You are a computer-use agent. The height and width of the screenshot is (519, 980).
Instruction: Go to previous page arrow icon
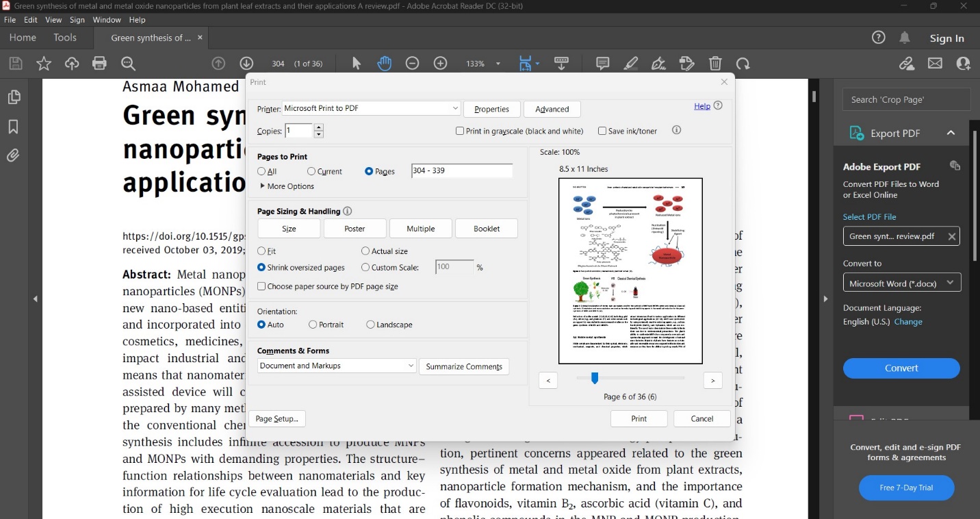tap(218, 64)
